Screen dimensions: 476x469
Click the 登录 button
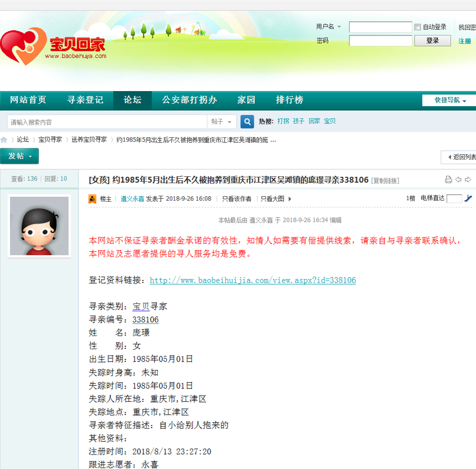pyautogui.click(x=433, y=40)
